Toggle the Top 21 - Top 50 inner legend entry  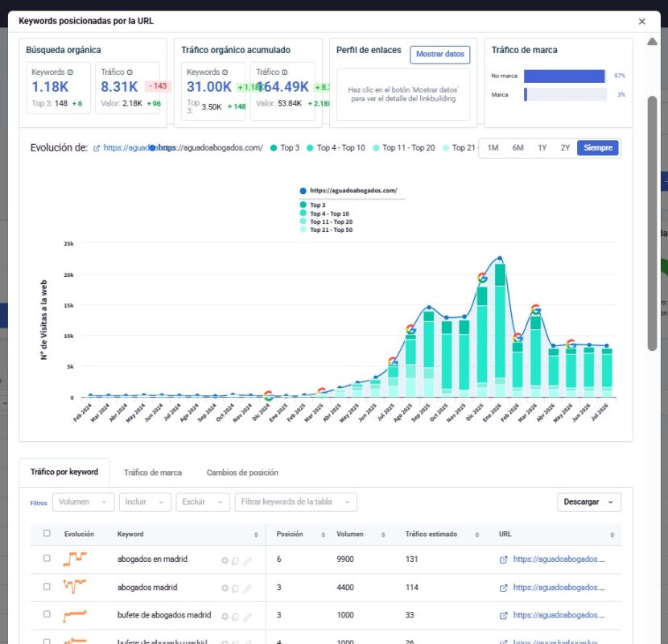326,229
